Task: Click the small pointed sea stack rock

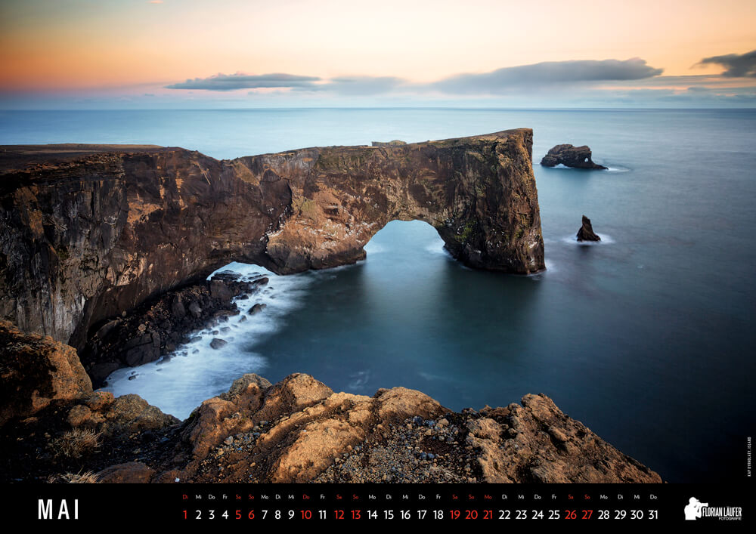Action: 587,230
